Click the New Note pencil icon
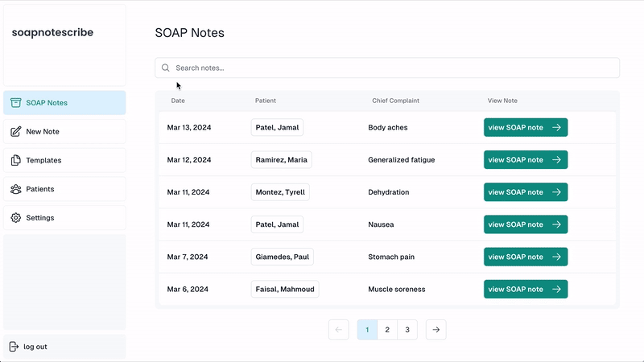The height and width of the screenshot is (362, 644). (15, 131)
